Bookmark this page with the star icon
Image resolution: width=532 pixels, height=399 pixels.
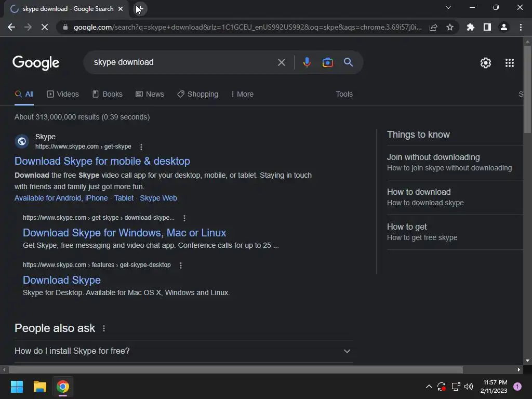click(x=450, y=27)
